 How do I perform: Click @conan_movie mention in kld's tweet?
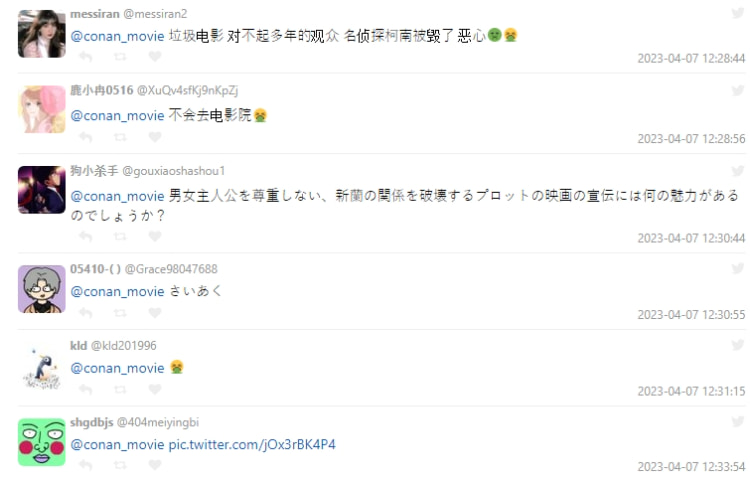click(117, 368)
